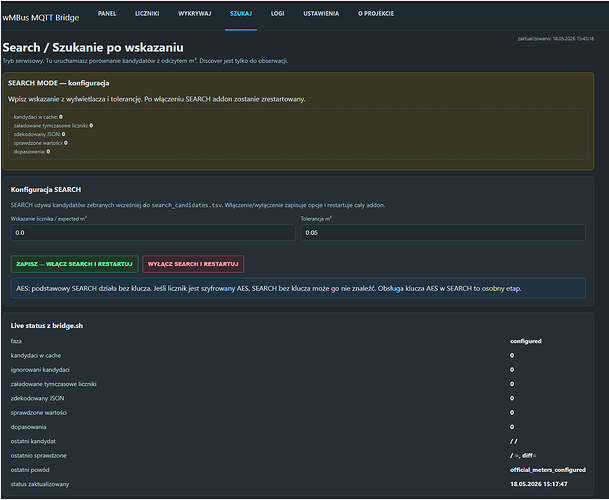The image size is (609, 500).
Task: Click 'załadowane tymczasowe liczniki' in Live status
Action: click(x=54, y=384)
